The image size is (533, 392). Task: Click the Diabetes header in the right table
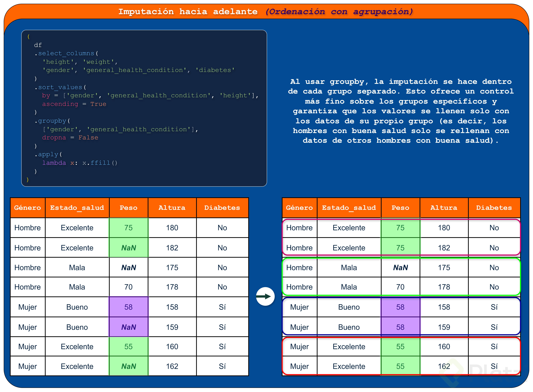click(x=494, y=208)
